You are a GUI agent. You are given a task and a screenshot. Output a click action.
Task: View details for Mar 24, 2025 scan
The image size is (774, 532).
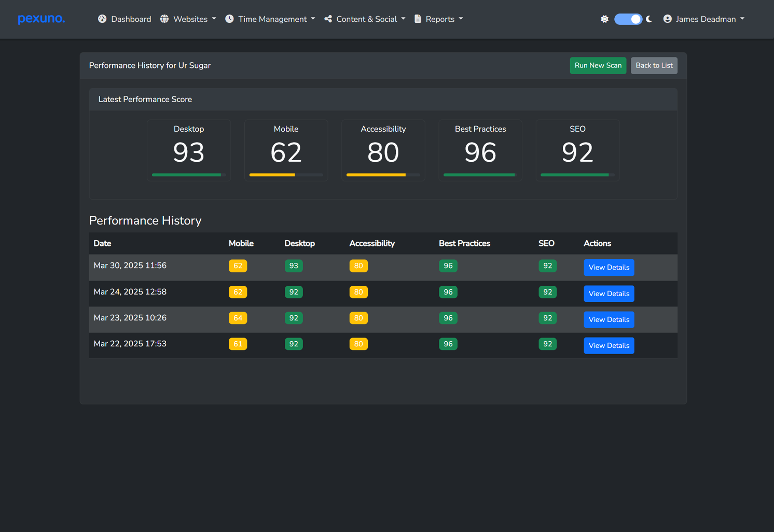point(609,293)
